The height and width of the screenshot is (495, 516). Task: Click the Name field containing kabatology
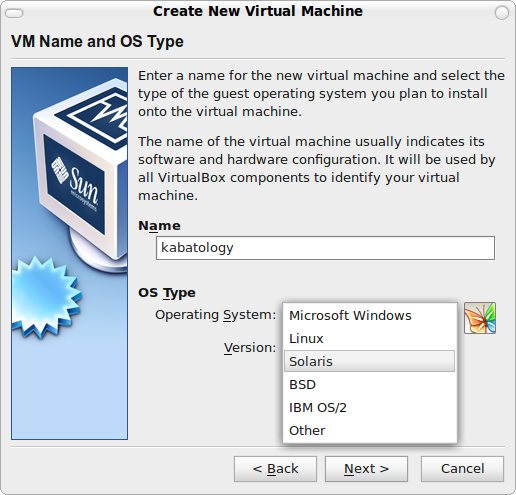[325, 248]
